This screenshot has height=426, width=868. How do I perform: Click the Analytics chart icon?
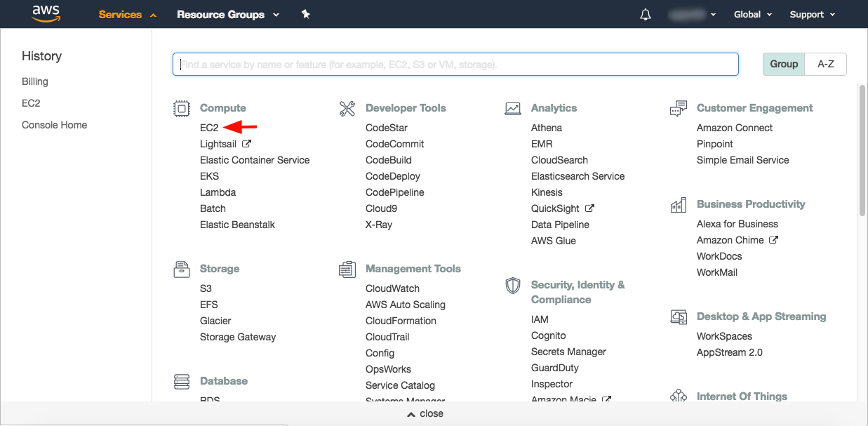pyautogui.click(x=513, y=108)
